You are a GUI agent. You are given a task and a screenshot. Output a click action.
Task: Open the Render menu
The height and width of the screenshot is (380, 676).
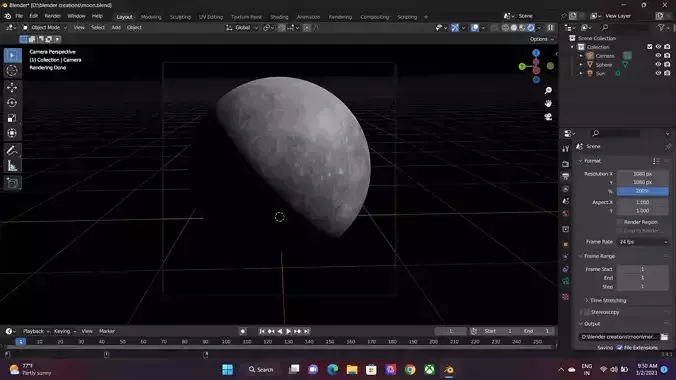pyautogui.click(x=53, y=16)
